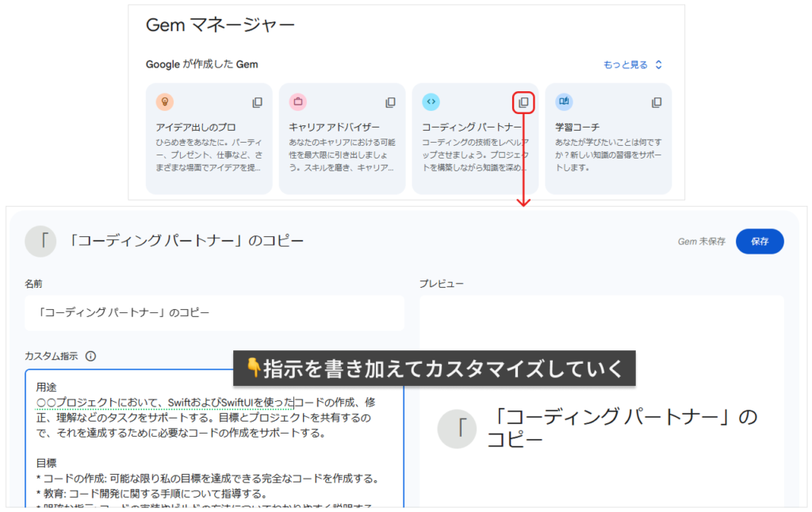Click the 目標 heading in custom instructions

pyautogui.click(x=46, y=462)
